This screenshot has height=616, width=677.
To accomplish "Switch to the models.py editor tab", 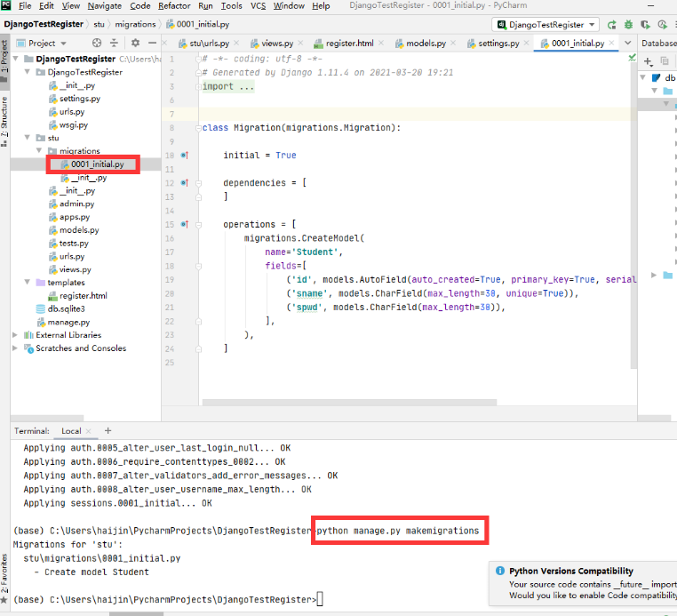I will coord(426,43).
